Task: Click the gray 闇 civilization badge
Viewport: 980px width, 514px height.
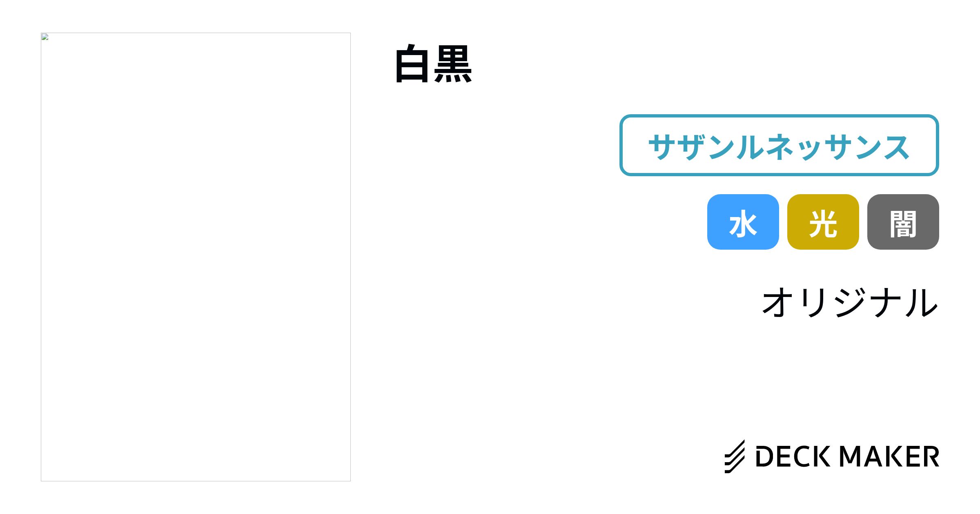Action: click(x=903, y=222)
